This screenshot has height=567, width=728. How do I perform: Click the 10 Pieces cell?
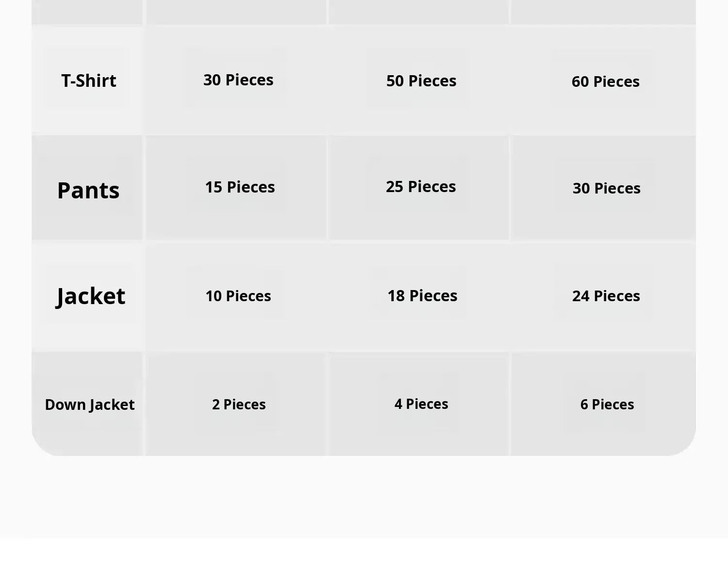tap(238, 296)
